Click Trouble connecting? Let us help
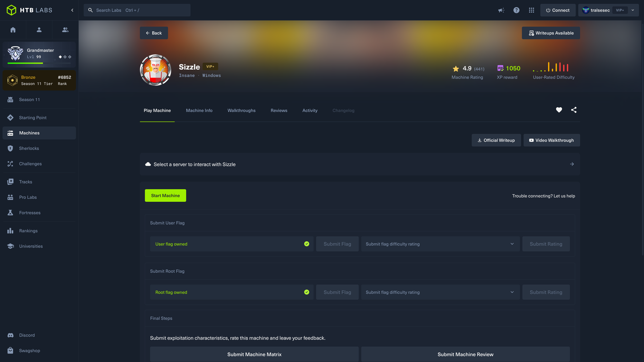The width and height of the screenshot is (644, 362). click(544, 196)
